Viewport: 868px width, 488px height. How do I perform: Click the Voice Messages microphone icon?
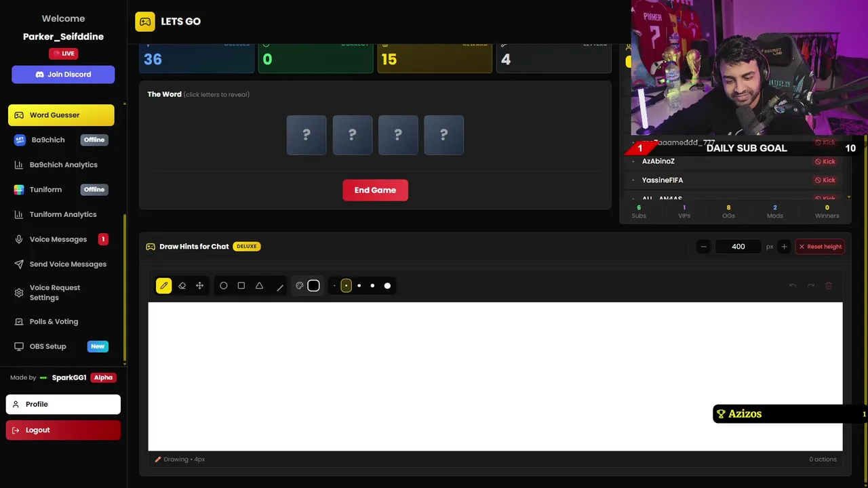[x=19, y=239]
